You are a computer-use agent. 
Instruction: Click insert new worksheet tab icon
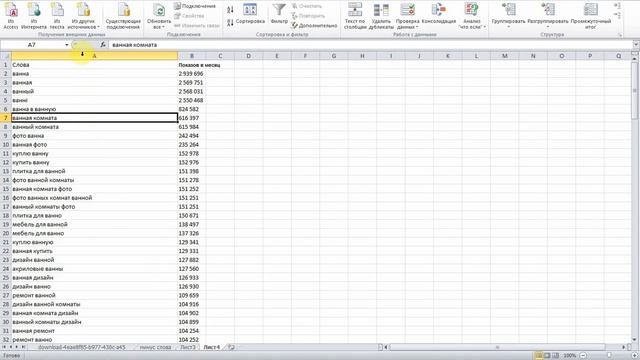[231, 347]
